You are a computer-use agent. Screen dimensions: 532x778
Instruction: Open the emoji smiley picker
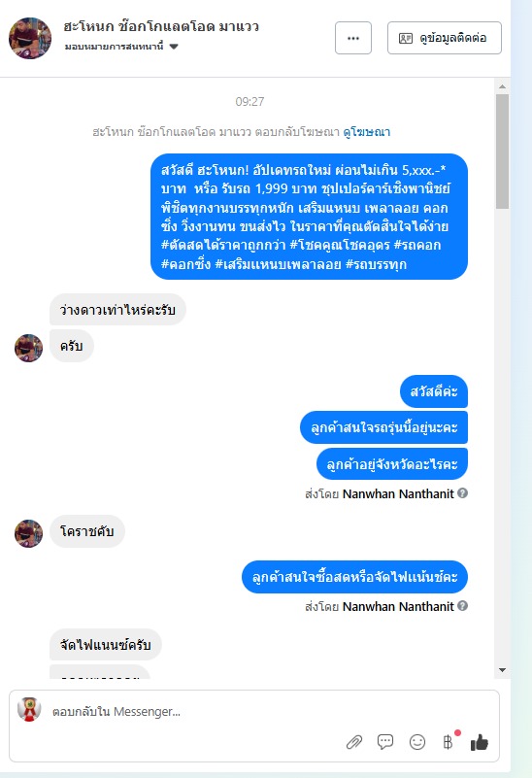pos(417,742)
